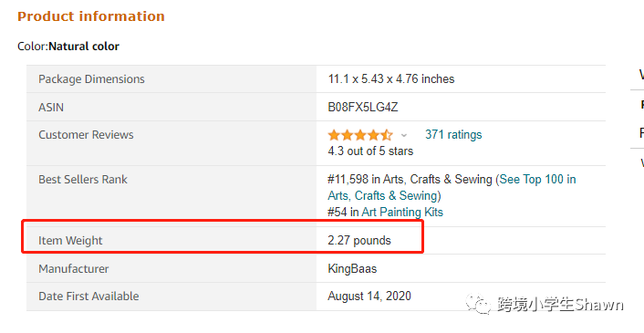644x333 pixels.
Task: Open the Art Painting Kits category link
Action: [x=402, y=213]
